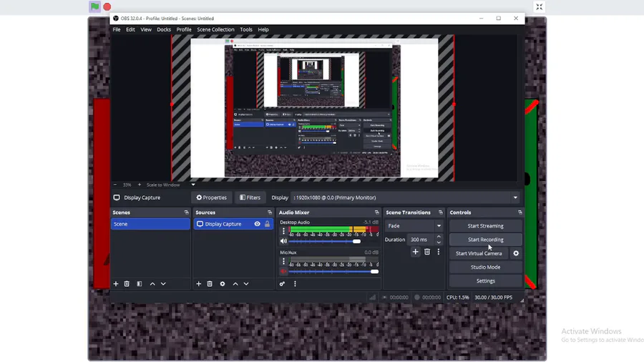Click the green flag icon at top
644x362 pixels.
(95, 6)
